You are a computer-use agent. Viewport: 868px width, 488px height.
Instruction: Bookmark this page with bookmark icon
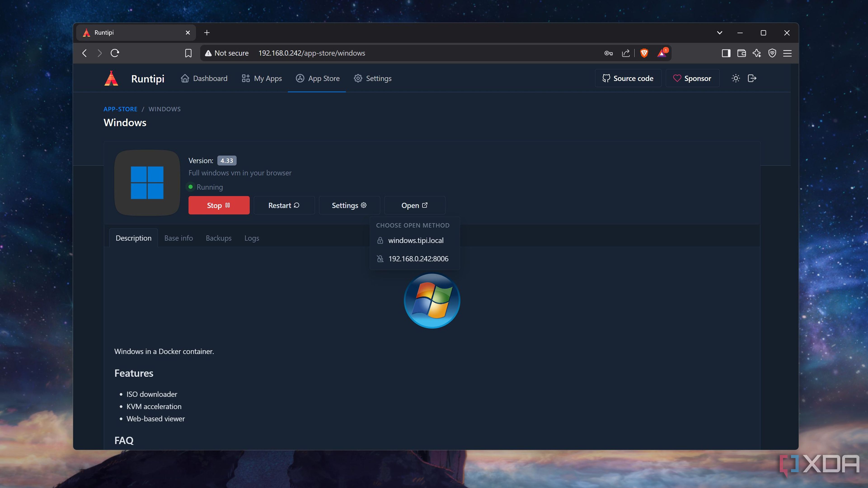pyautogui.click(x=188, y=53)
